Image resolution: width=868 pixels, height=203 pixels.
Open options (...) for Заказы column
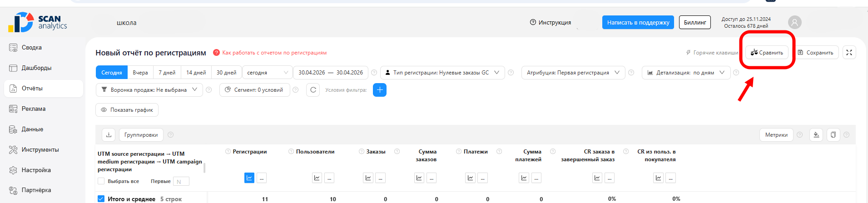tap(381, 178)
